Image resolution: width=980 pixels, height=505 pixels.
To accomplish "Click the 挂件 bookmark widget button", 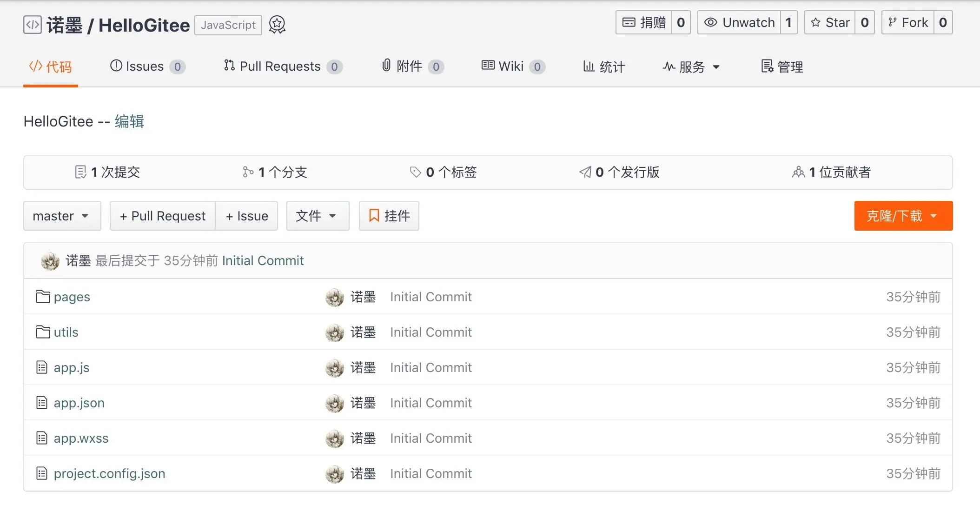I will coord(389,216).
